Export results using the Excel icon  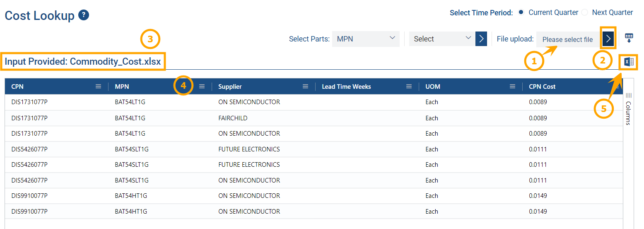click(x=629, y=62)
